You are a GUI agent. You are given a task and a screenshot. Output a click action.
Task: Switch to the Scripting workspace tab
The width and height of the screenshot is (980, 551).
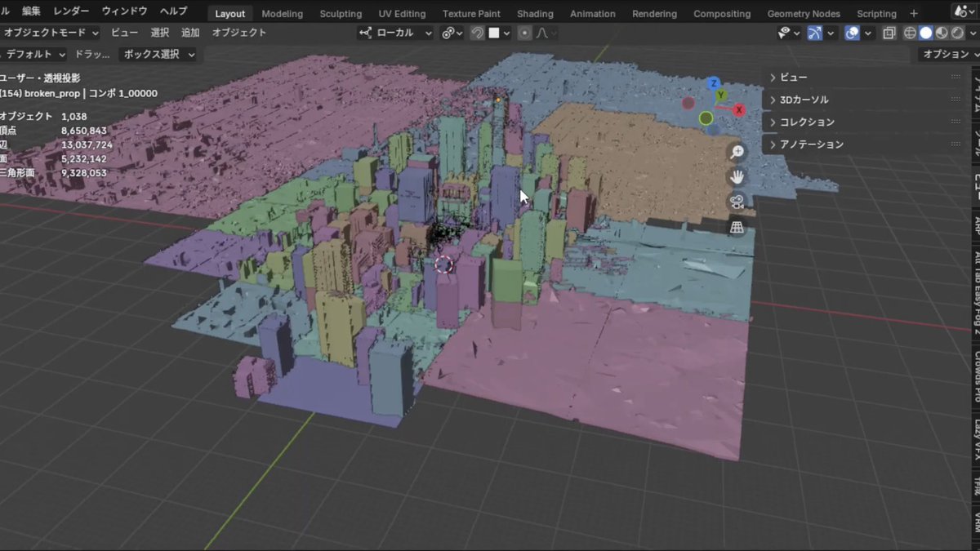(x=876, y=13)
